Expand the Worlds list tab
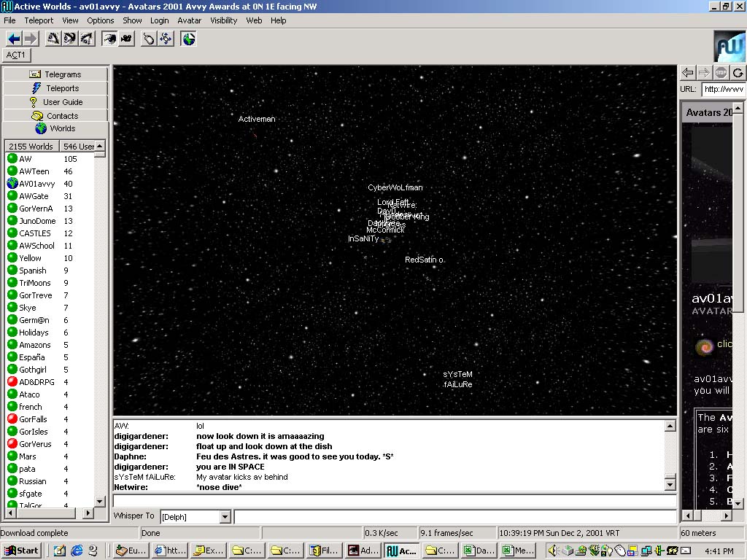Viewport: 747px width, 560px height. coord(55,128)
